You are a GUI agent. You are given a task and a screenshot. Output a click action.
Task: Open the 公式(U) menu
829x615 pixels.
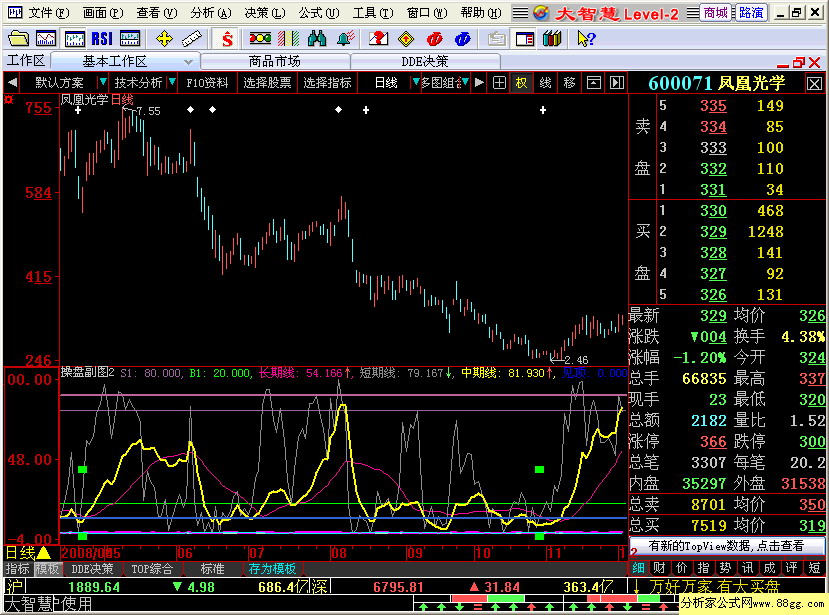318,12
